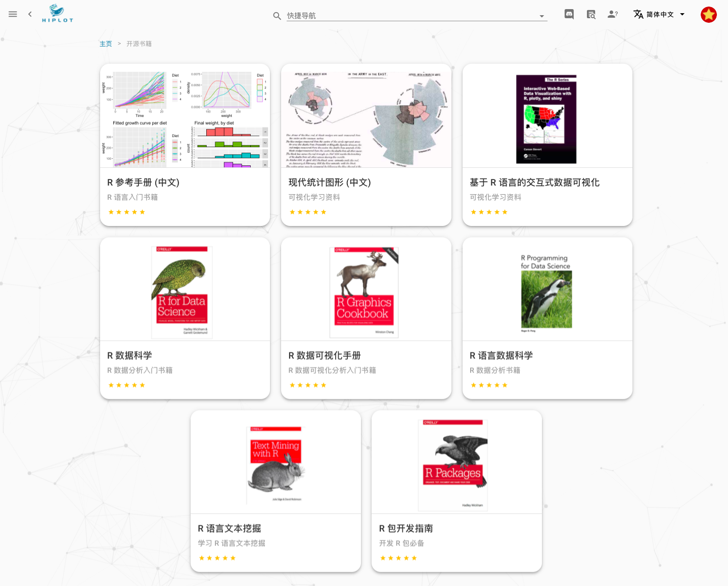The width and height of the screenshot is (728, 586).
Task: Click the search magnifier icon
Action: 277,16
